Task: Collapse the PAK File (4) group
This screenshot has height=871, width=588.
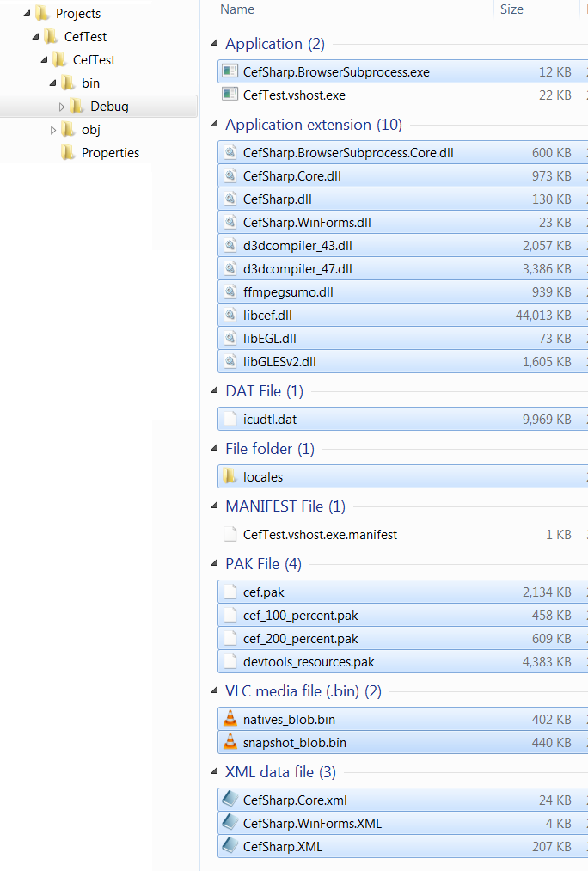Action: click(x=215, y=564)
